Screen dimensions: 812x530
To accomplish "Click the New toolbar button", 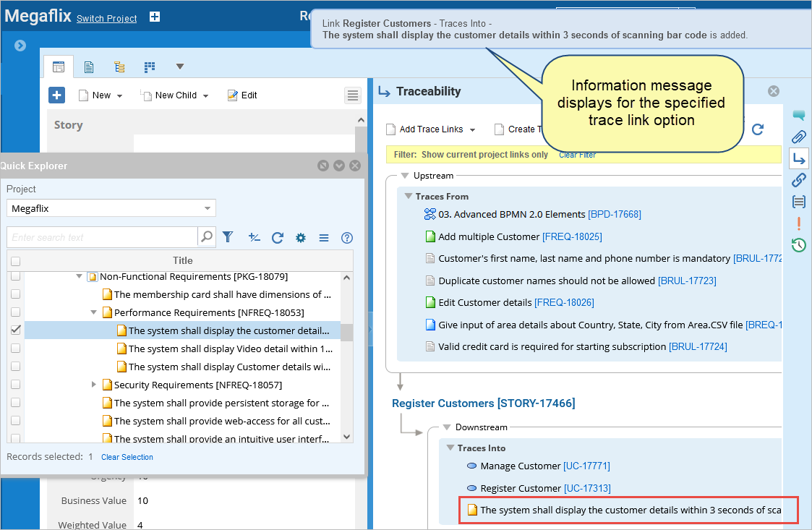I will [100, 95].
